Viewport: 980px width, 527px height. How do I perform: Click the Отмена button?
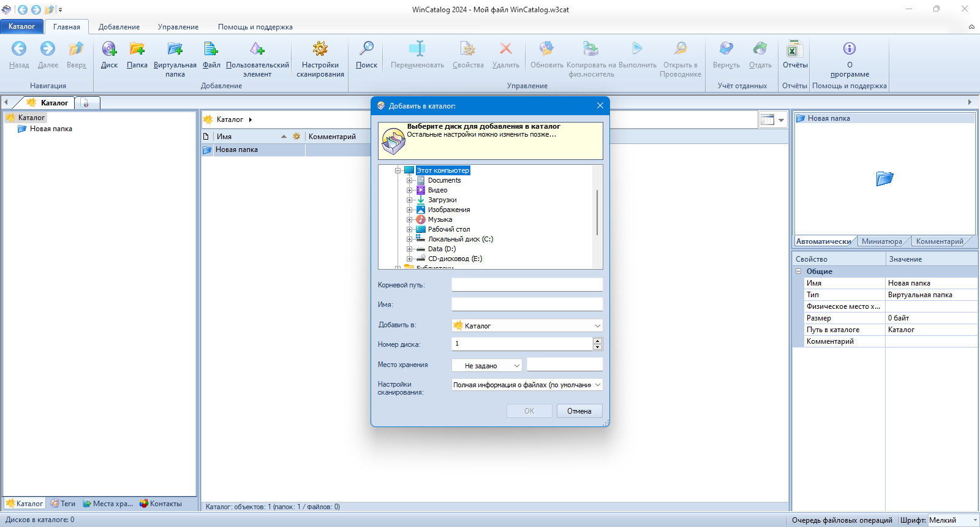tap(579, 411)
